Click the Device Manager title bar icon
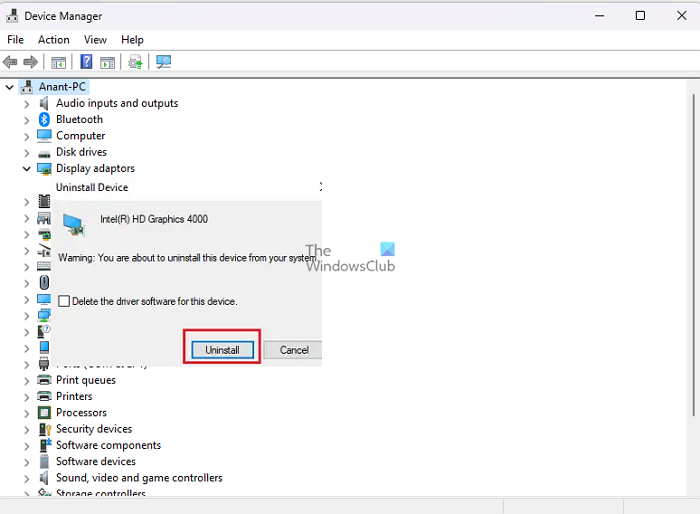This screenshot has height=514, width=700. (12, 16)
